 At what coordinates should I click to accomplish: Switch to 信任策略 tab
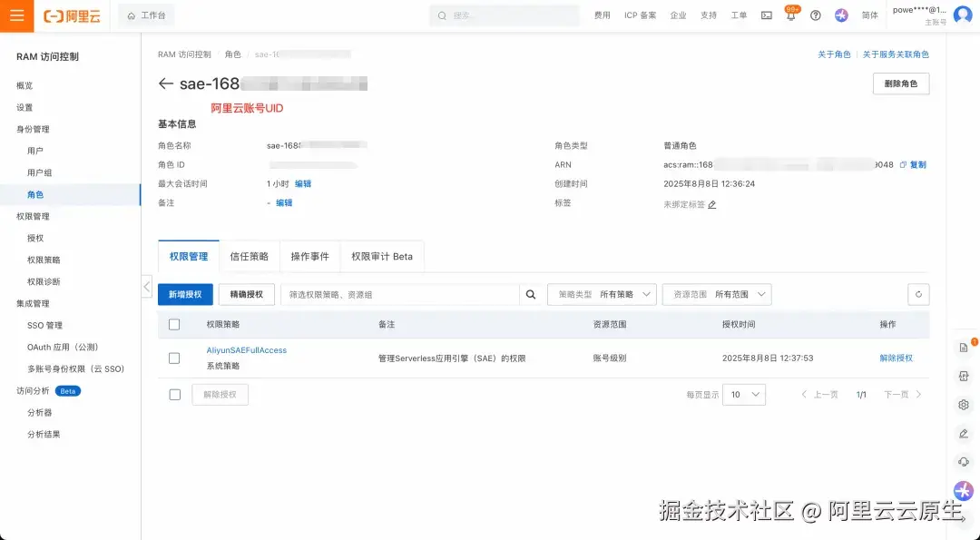click(250, 256)
